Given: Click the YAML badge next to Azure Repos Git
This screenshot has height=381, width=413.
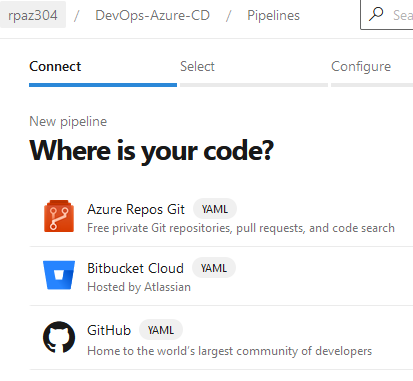Looking at the screenshot, I should coord(215,209).
